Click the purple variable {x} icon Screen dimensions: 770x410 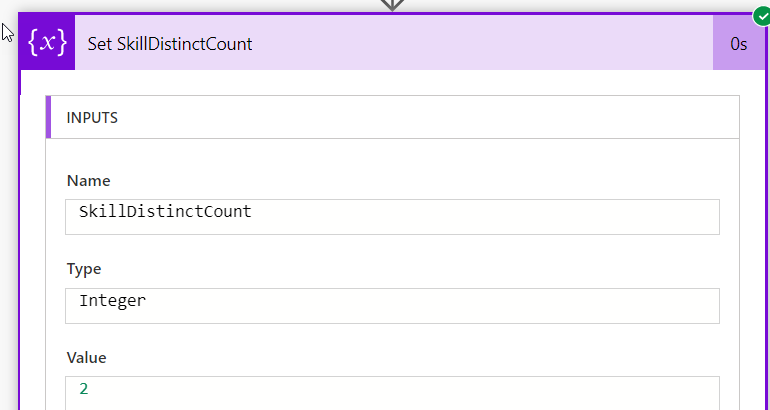click(47, 43)
